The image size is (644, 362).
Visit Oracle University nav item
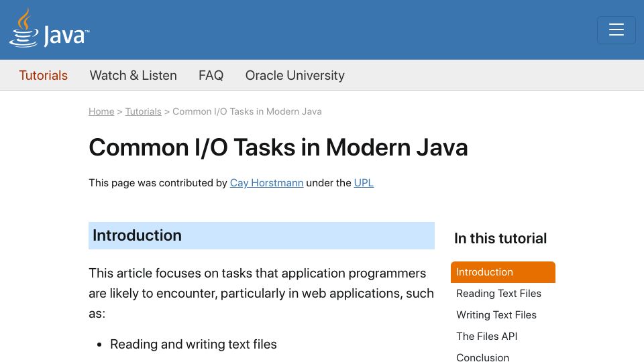pos(295,76)
